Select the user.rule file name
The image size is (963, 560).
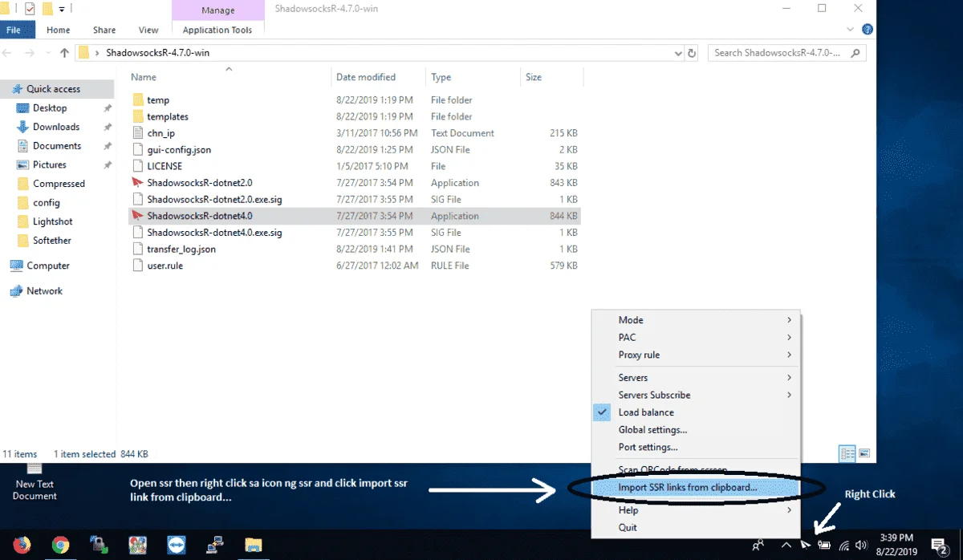(165, 266)
